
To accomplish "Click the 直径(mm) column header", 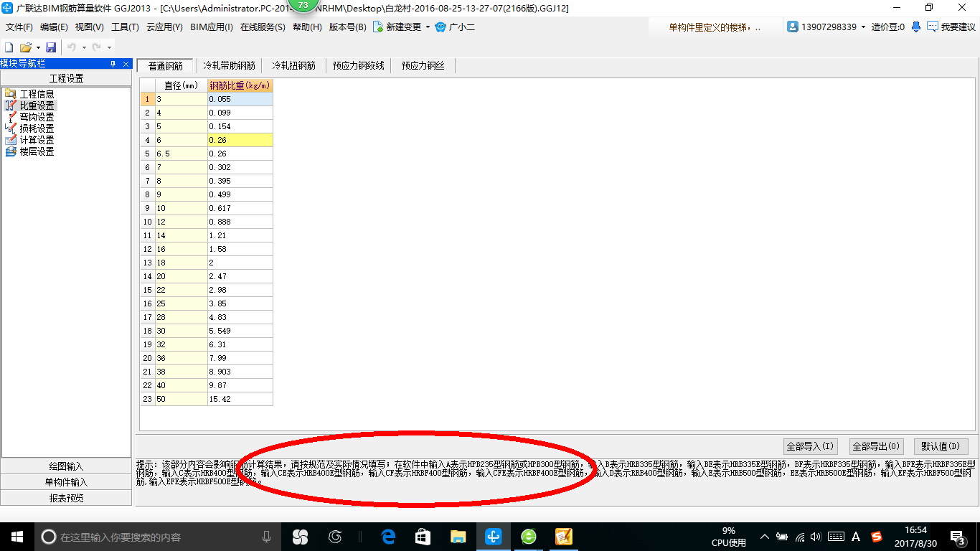I will 182,85.
